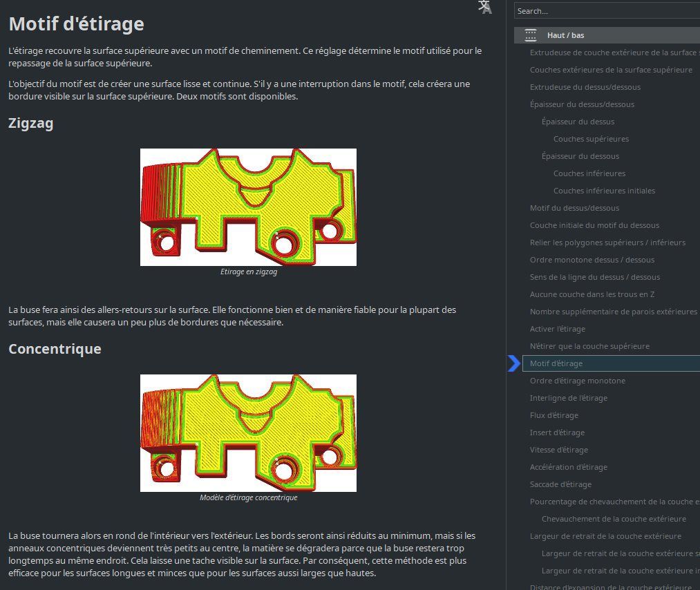Click the caption Modèle d'étirage concentrique
The width and height of the screenshot is (700, 590).
coord(248,497)
